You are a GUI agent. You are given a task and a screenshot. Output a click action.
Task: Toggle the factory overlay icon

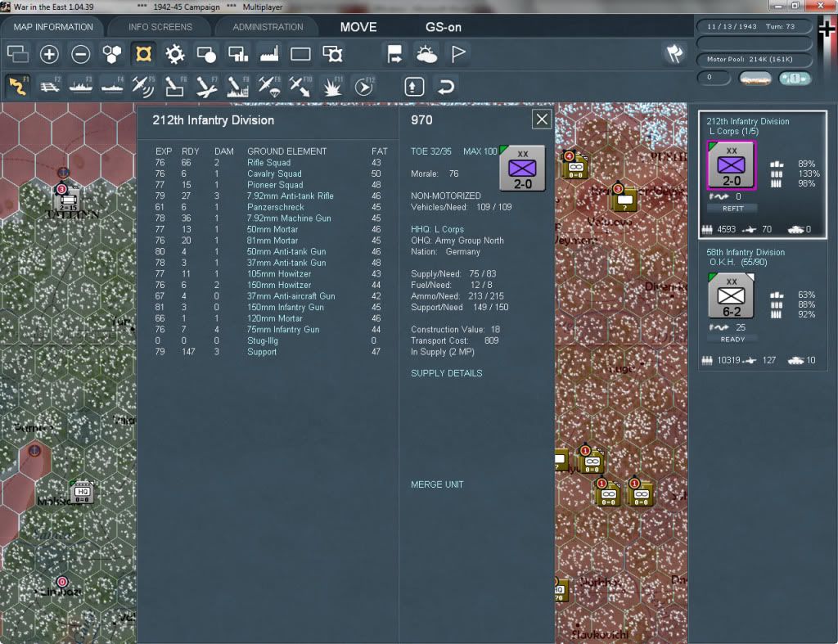pos(269,54)
